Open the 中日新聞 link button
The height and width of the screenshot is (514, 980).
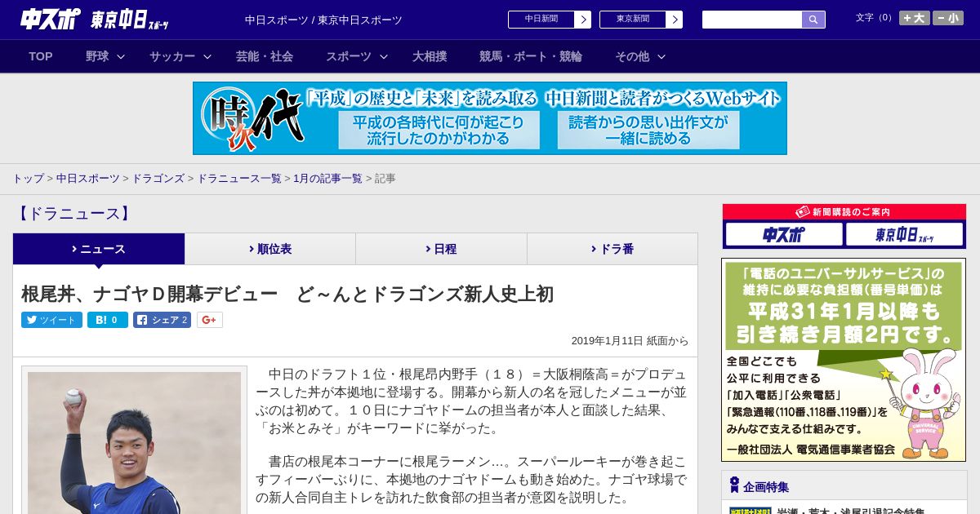(x=550, y=20)
